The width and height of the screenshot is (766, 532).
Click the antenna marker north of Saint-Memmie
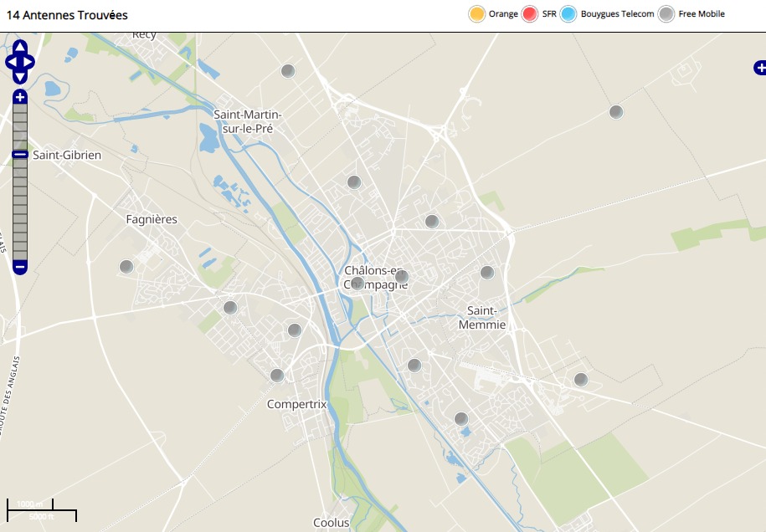[487, 273]
